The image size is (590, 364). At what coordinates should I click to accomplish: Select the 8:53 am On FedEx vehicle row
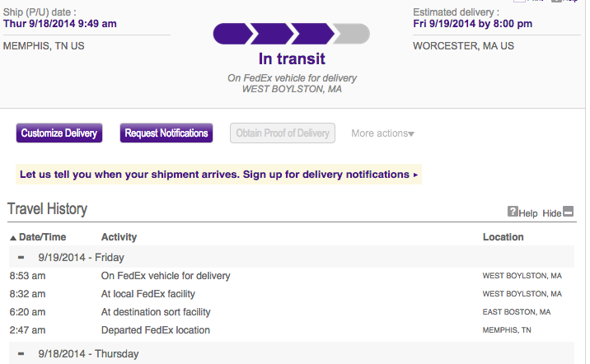point(292,276)
